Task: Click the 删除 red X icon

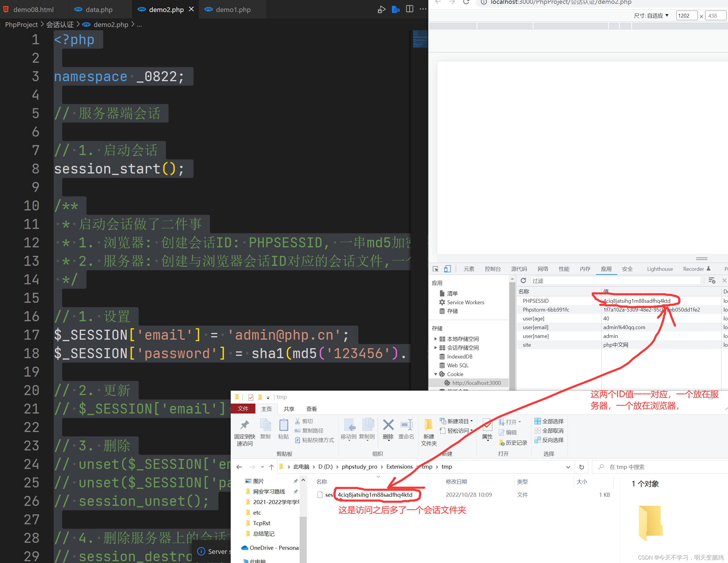Action: 388,425
